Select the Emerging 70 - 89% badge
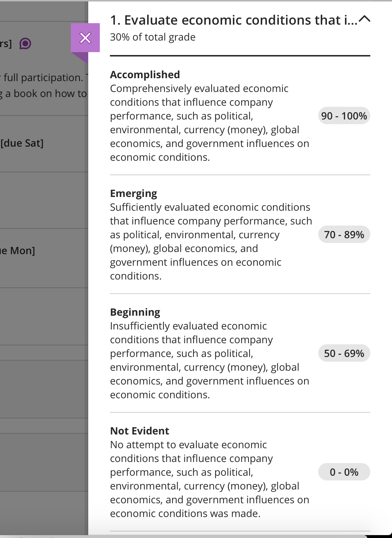This screenshot has height=538, width=392. point(344,235)
